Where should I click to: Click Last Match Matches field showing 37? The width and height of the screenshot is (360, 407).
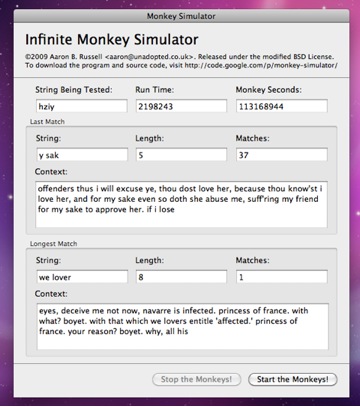tap(282, 155)
